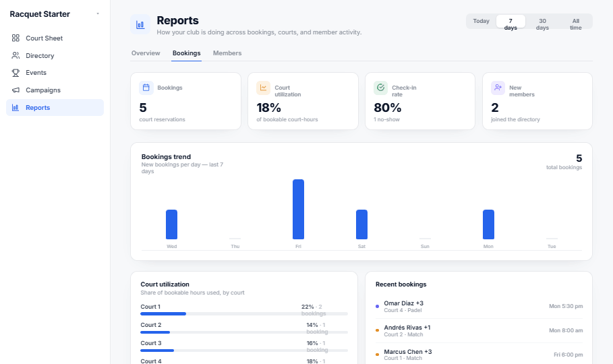This screenshot has height=364, width=613.
Task: Click the 18% court utilization card
Action: [x=303, y=101]
